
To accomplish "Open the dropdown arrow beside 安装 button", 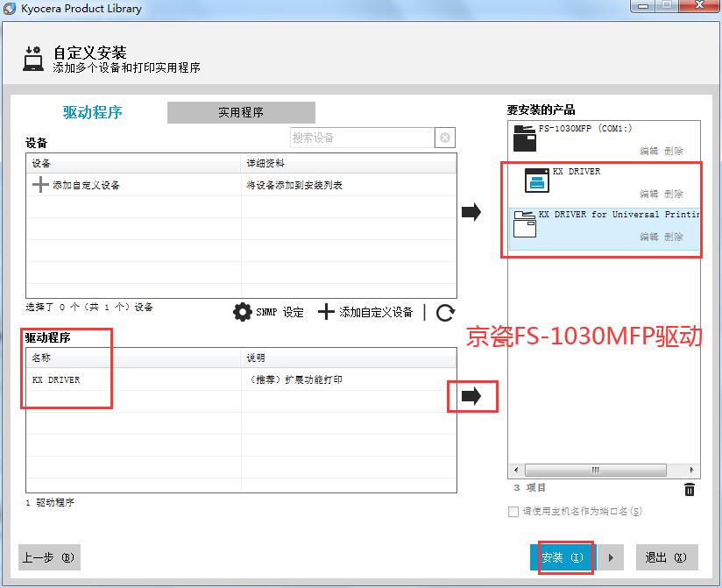I will click(x=611, y=557).
